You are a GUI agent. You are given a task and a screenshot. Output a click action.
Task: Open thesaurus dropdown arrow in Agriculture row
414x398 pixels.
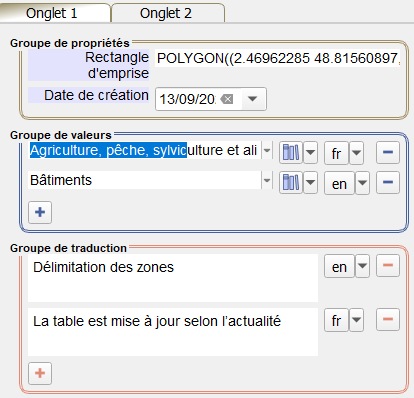pyautogui.click(x=310, y=153)
